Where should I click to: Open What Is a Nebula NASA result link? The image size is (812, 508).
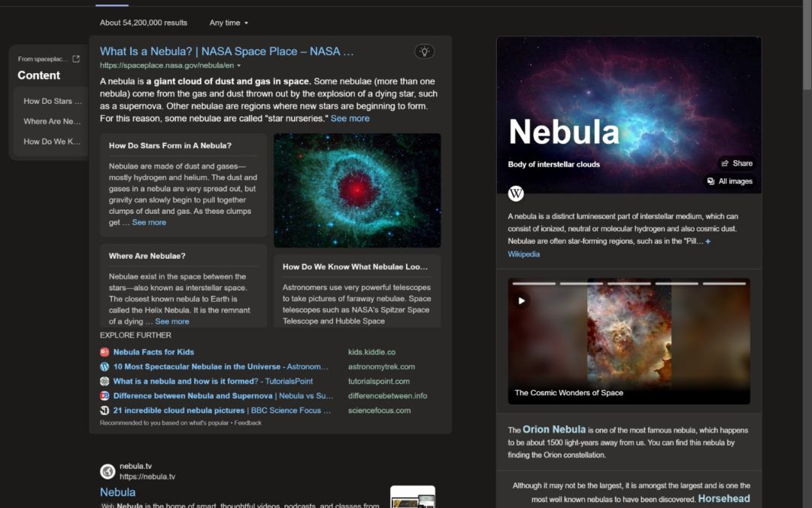coord(226,51)
